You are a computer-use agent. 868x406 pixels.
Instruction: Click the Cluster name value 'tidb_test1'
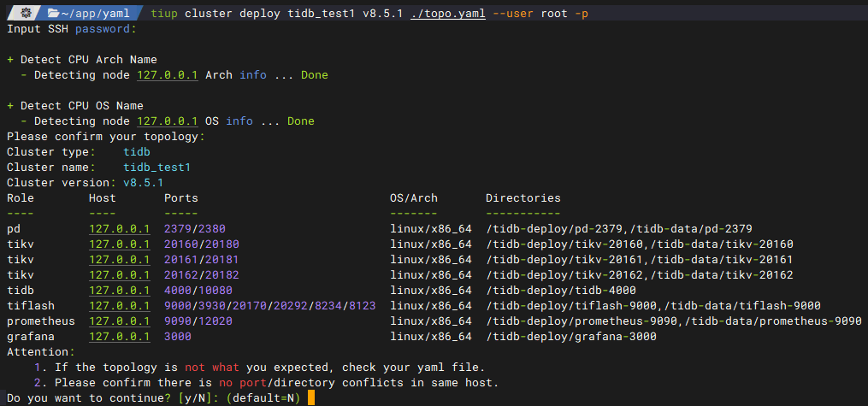pos(157,168)
